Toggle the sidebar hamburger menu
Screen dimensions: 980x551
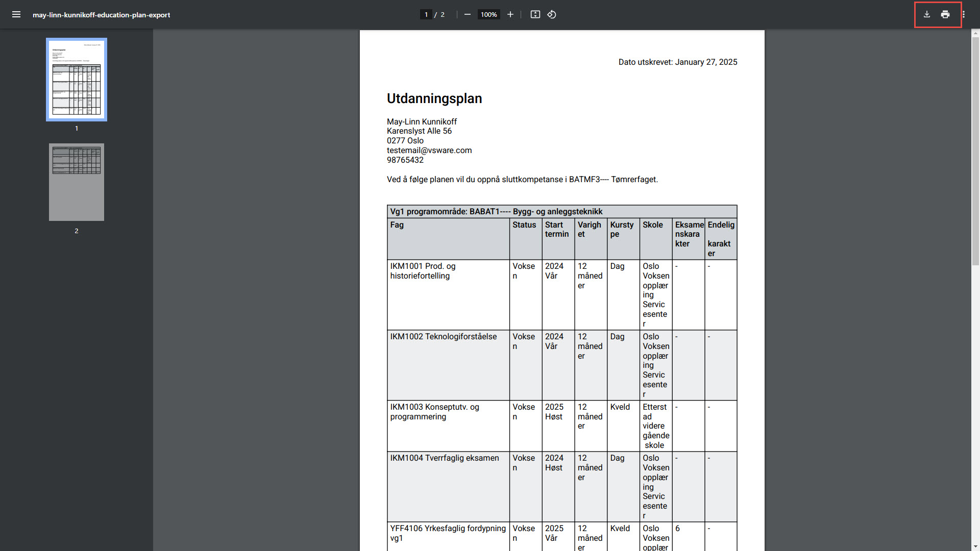pyautogui.click(x=16, y=14)
